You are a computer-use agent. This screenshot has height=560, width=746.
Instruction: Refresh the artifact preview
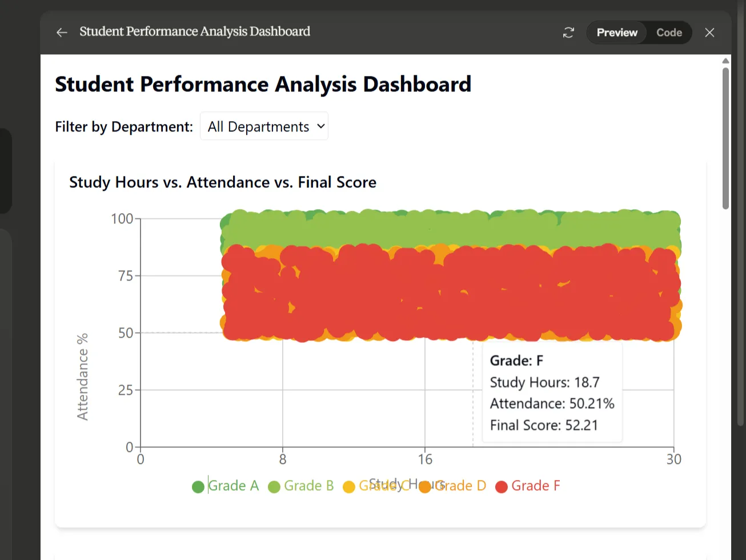(x=568, y=33)
